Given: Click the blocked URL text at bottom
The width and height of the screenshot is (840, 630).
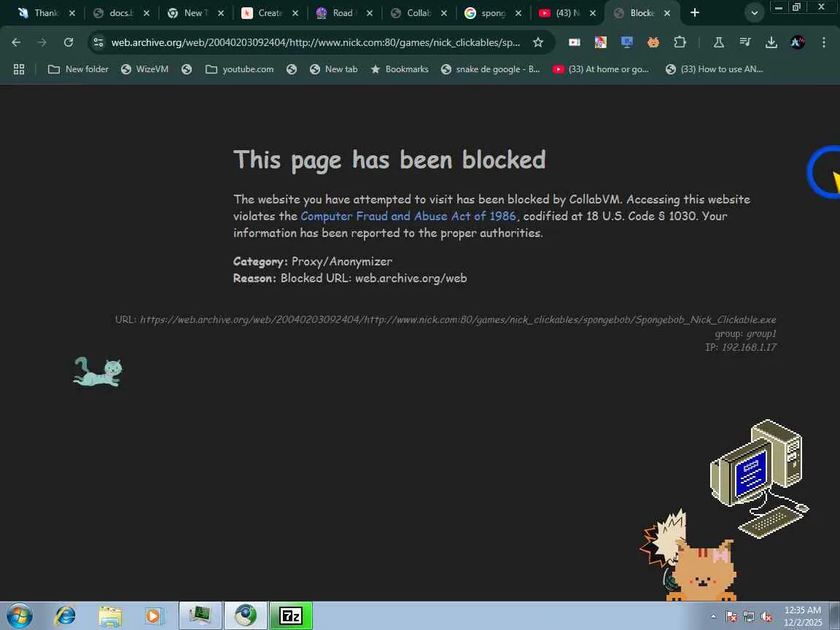Looking at the screenshot, I should click(457, 320).
